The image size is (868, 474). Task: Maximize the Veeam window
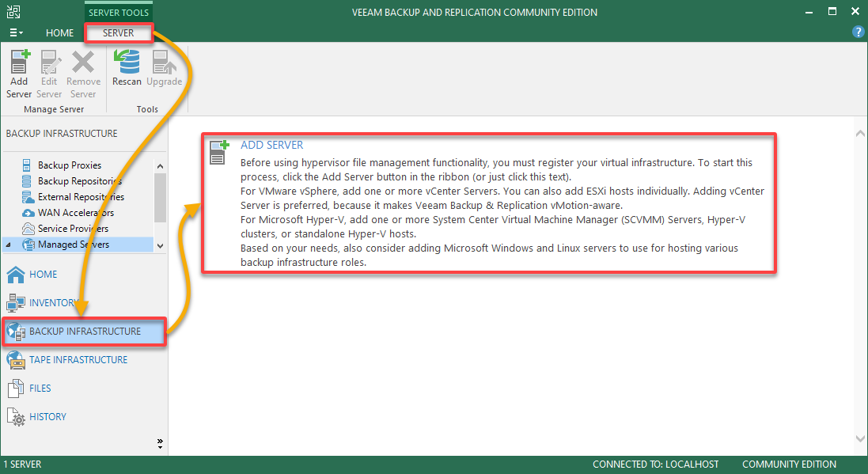(x=832, y=12)
